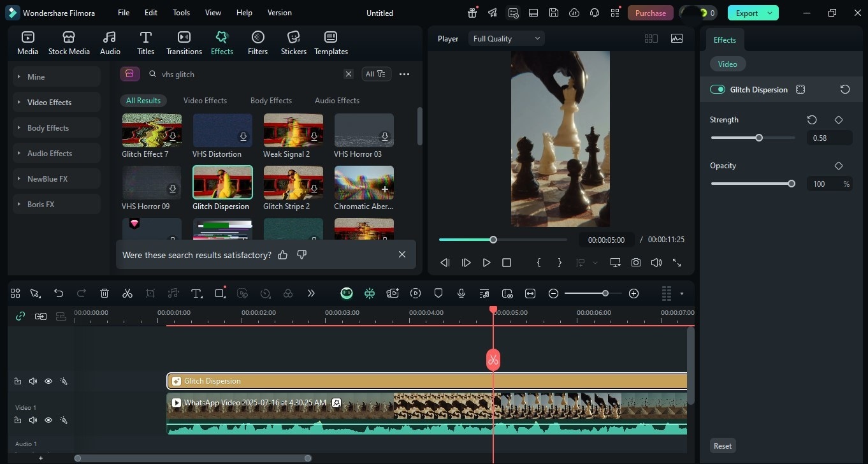This screenshot has width=868, height=464.
Task: Click the Strength slider handle
Action: tap(759, 138)
